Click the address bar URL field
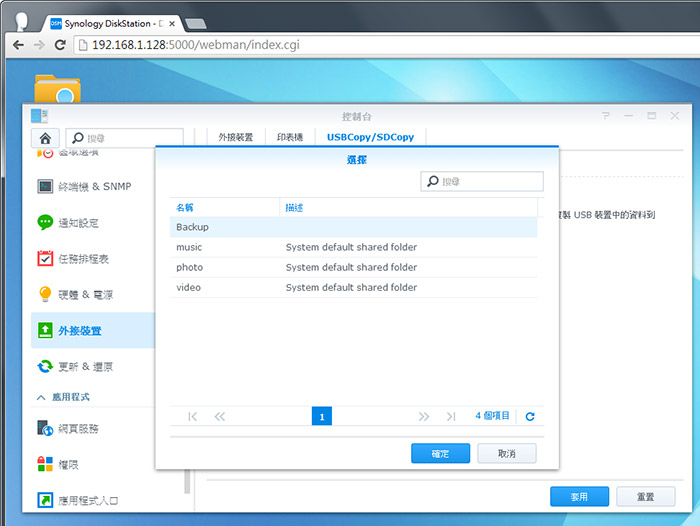Viewport: 700px width, 526px height. pos(386,45)
